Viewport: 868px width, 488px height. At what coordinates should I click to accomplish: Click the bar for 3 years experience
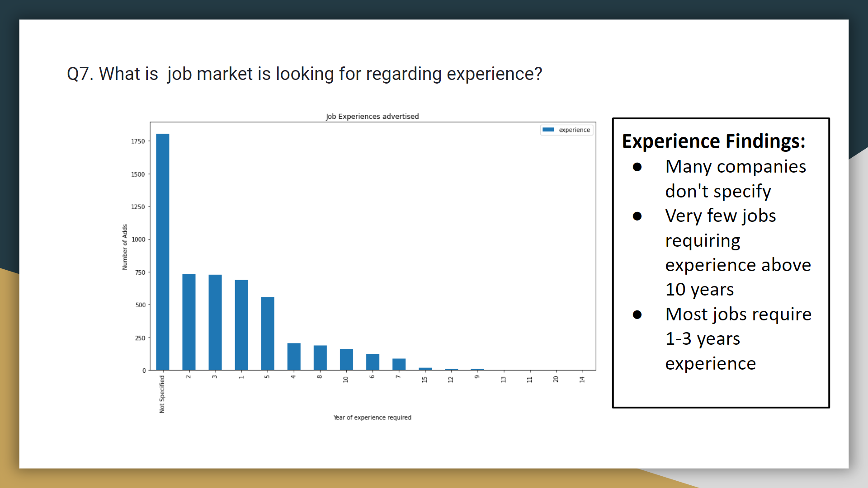point(215,322)
